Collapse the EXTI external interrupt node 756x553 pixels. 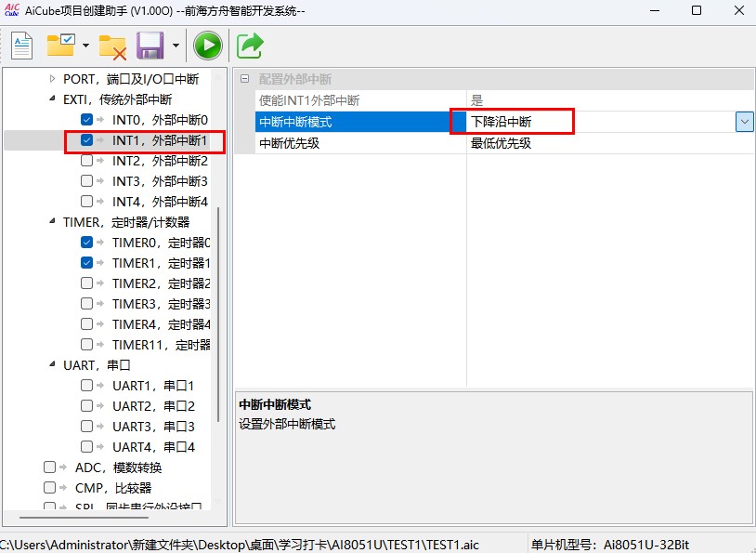point(52,99)
